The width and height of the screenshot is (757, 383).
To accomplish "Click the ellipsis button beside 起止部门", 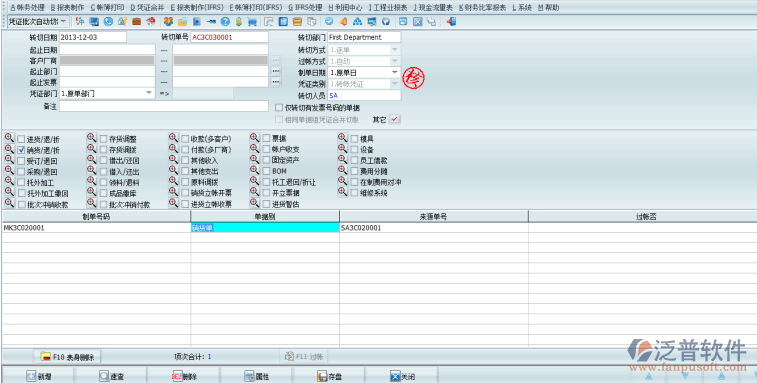I will (276, 71).
